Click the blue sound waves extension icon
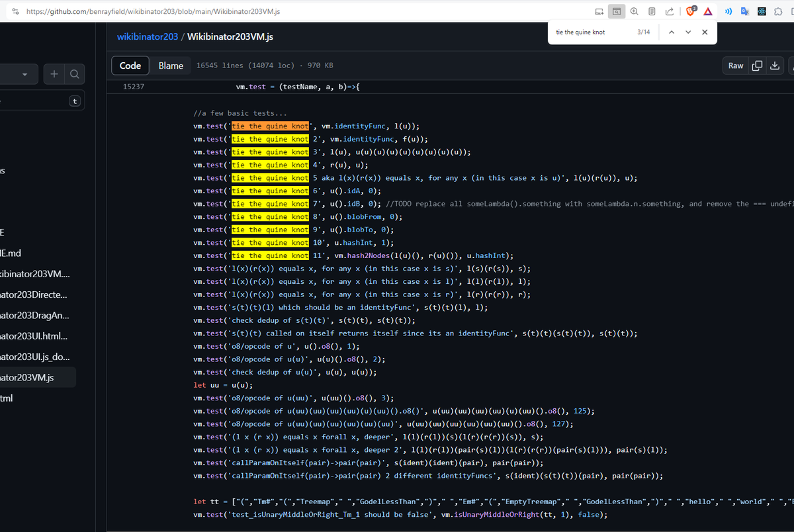The height and width of the screenshot is (532, 794). coord(728,12)
